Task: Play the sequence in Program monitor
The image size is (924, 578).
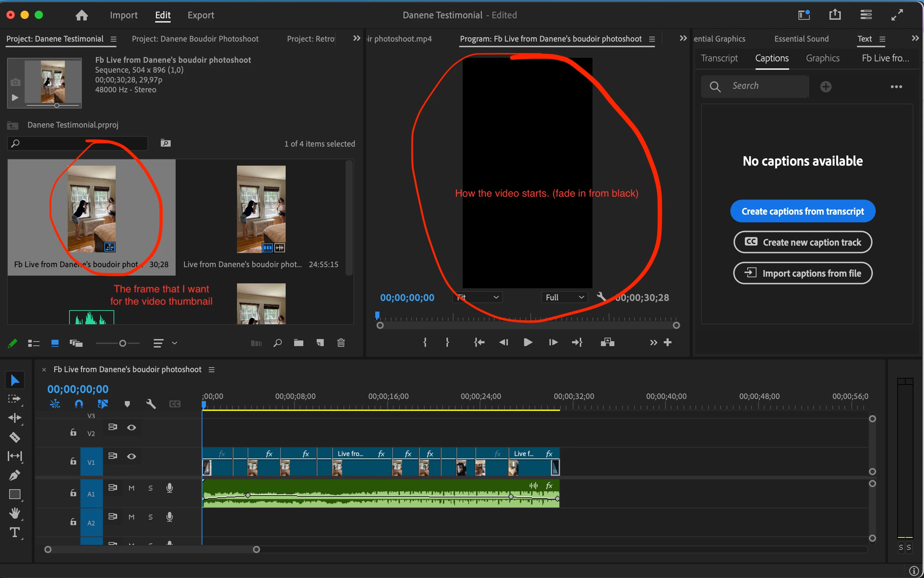Action: tap(527, 342)
